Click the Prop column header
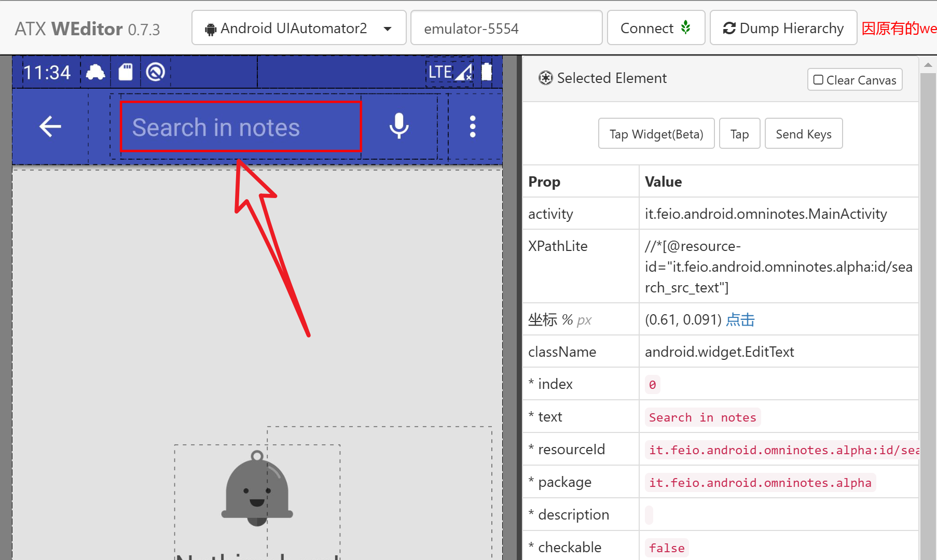Screen dimensions: 937x560 point(544,181)
